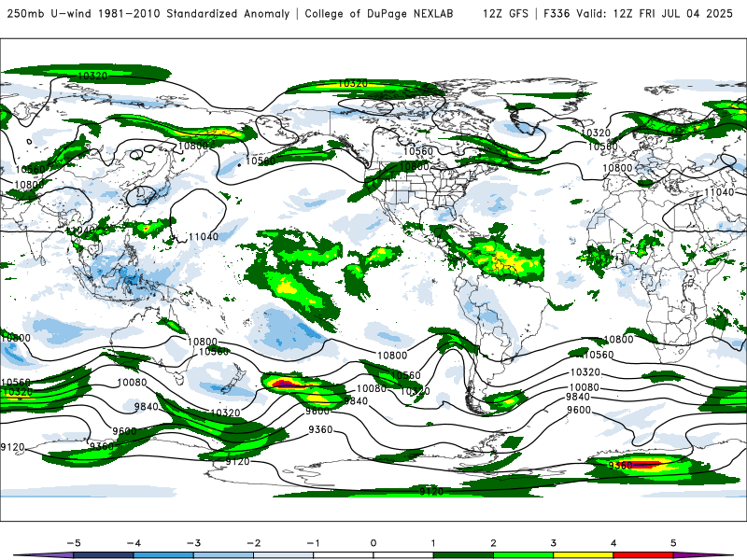
Task: Select the purple arrow below -5 on colorbar
Action: click(45, 555)
